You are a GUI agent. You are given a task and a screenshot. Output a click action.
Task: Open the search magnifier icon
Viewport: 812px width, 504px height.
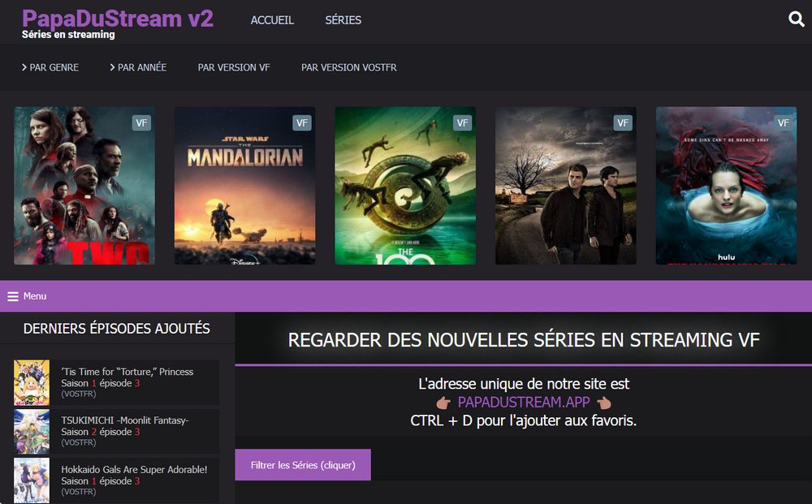point(796,19)
